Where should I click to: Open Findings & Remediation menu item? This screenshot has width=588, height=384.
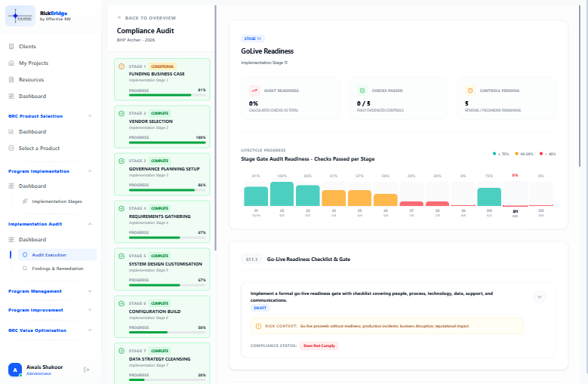pos(57,269)
